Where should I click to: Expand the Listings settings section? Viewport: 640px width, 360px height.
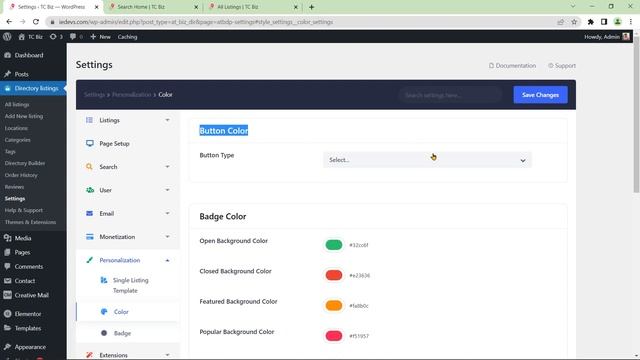pyautogui.click(x=167, y=120)
